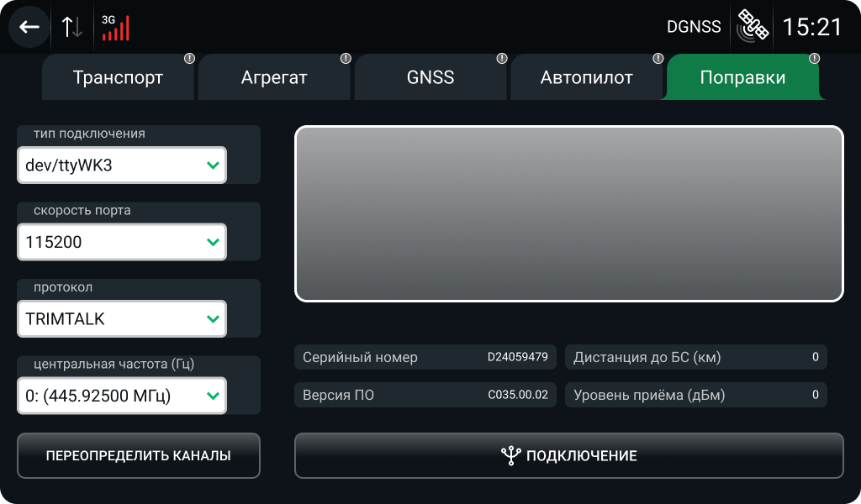Tap the 3G signal strength indicator
Screen dimensions: 861x504
115,28
